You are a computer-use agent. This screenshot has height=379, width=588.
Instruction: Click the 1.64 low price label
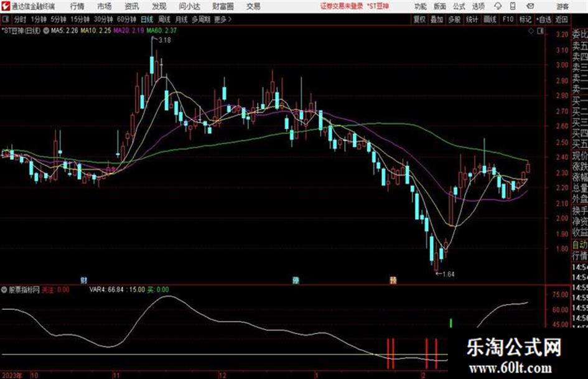click(x=448, y=274)
